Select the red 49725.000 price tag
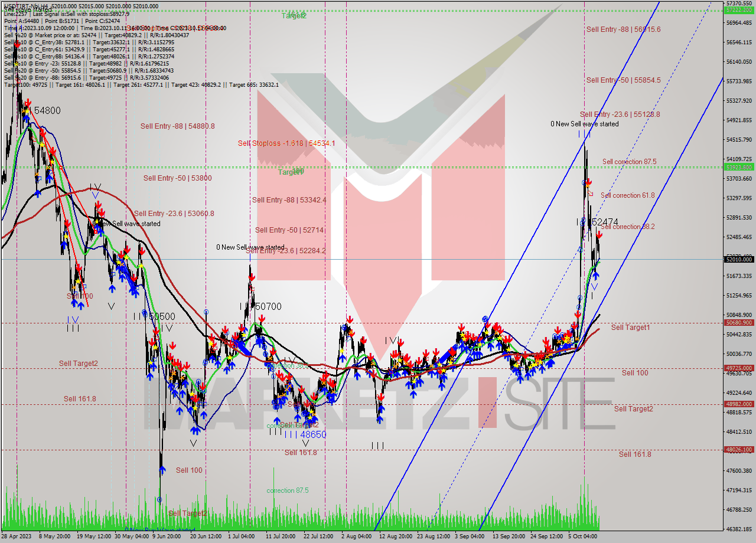Viewport: 756px width, 543px height. coord(739,368)
